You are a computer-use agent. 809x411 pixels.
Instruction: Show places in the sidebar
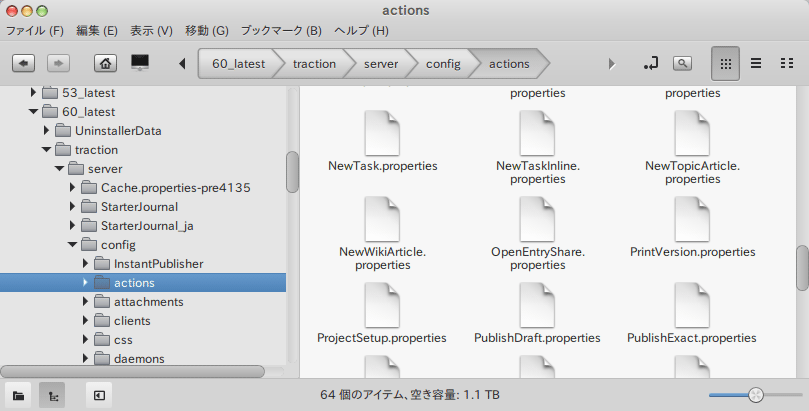coord(20,395)
